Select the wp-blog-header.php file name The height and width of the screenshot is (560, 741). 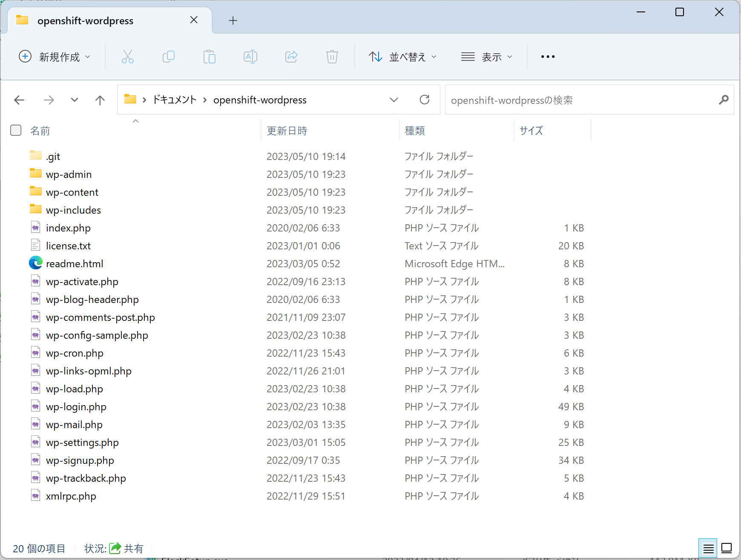coord(92,300)
